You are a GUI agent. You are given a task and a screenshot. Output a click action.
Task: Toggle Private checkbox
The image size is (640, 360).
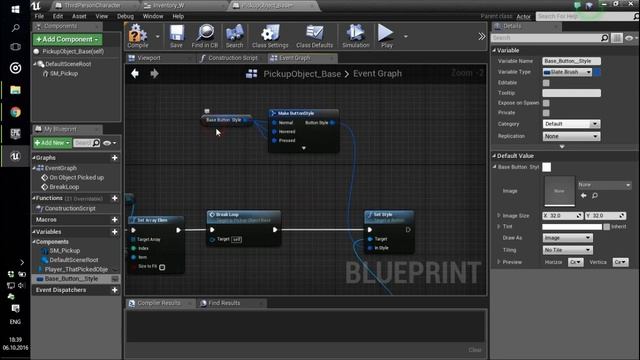click(x=546, y=113)
